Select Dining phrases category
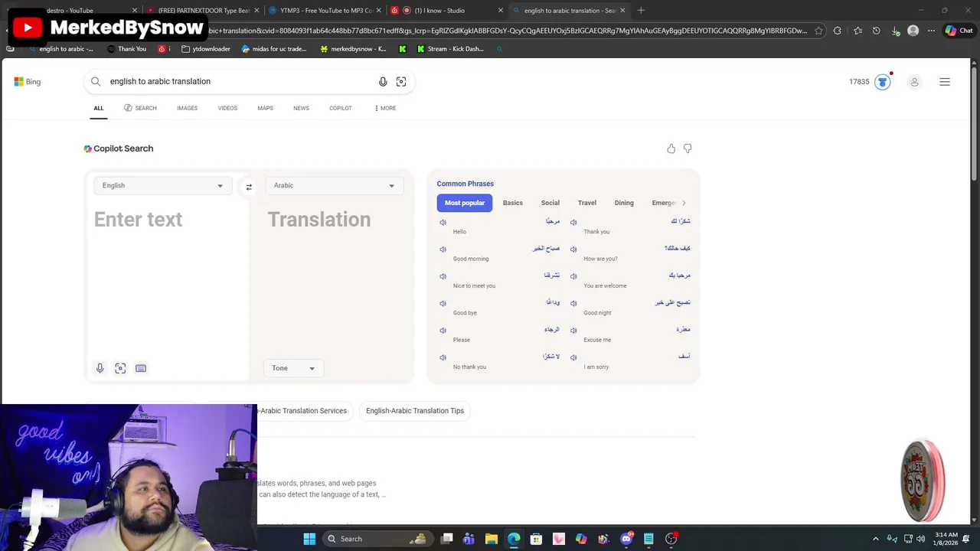Screen dimensions: 980x551 (624, 203)
